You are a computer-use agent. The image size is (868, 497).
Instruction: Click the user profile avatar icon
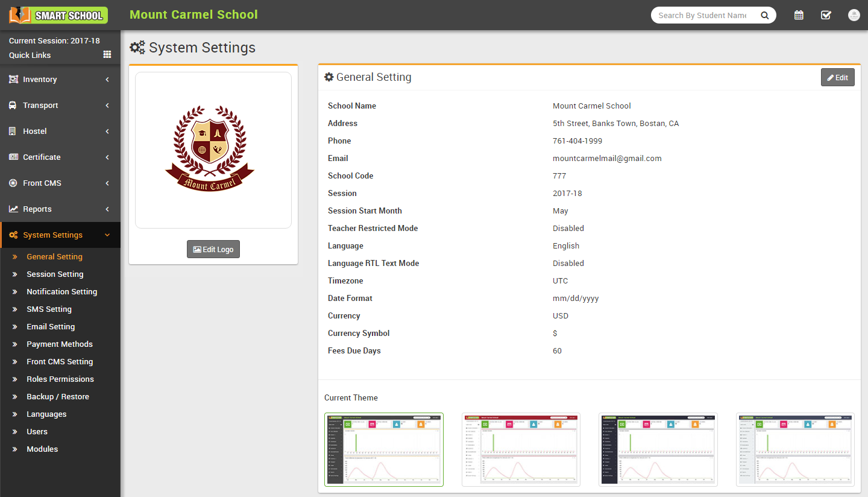pyautogui.click(x=854, y=15)
